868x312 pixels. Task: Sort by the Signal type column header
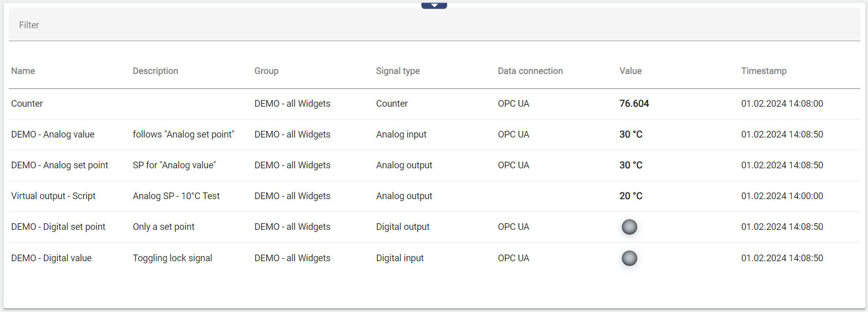tap(398, 71)
